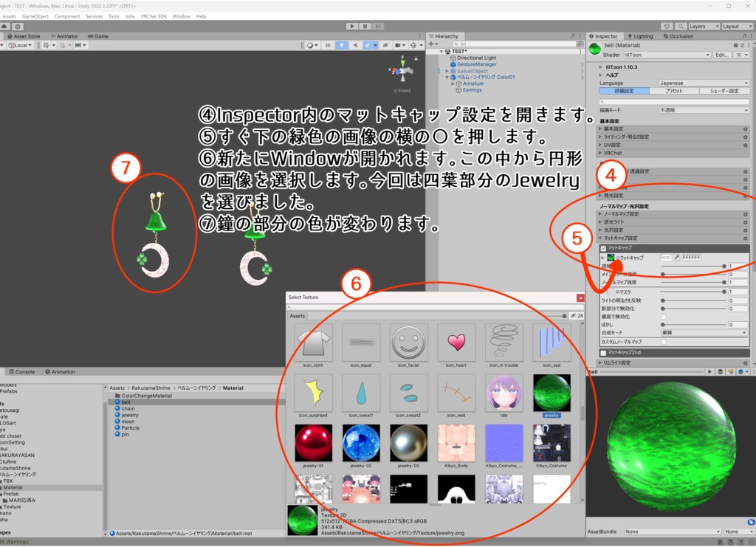Expand the VRChat section in Inspector

pyautogui.click(x=600, y=153)
